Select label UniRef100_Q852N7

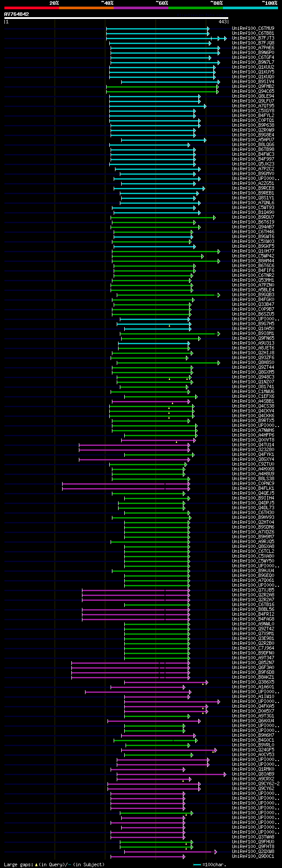[x=253, y=662]
